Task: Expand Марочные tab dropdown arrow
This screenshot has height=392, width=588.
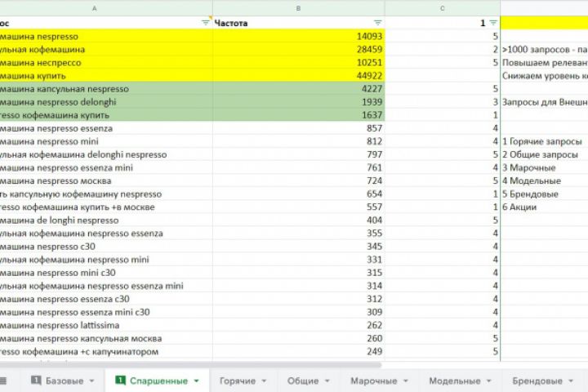Action: [x=406, y=381]
